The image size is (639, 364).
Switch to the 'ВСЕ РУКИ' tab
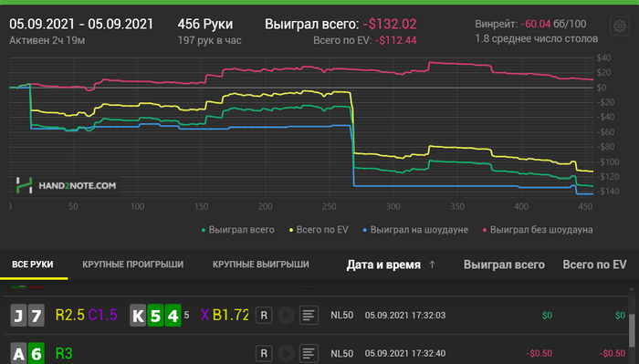point(33,265)
